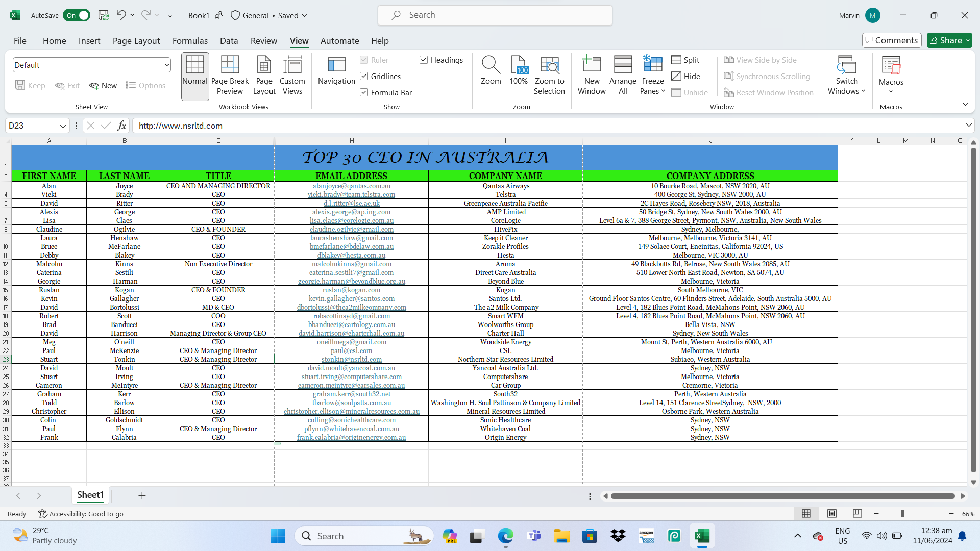The height and width of the screenshot is (551, 980).
Task: Open the Sheet View Default dropdown
Action: (x=166, y=65)
